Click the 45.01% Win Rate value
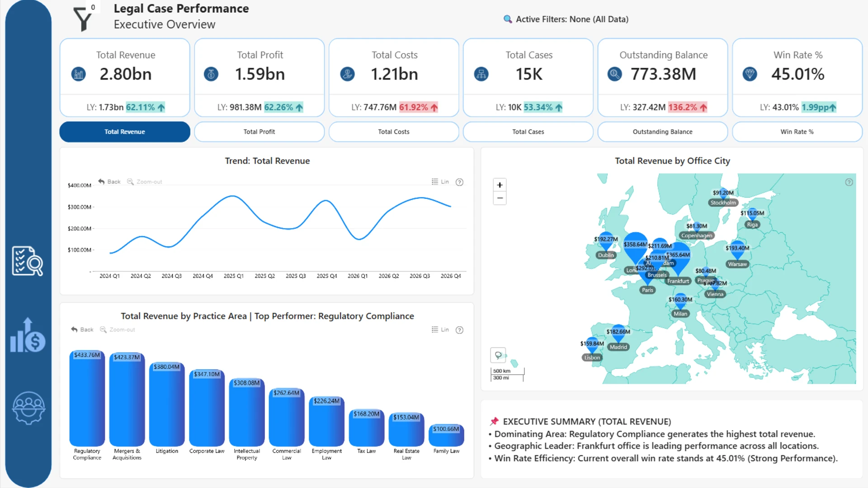This screenshot has height=488, width=868. point(797,74)
